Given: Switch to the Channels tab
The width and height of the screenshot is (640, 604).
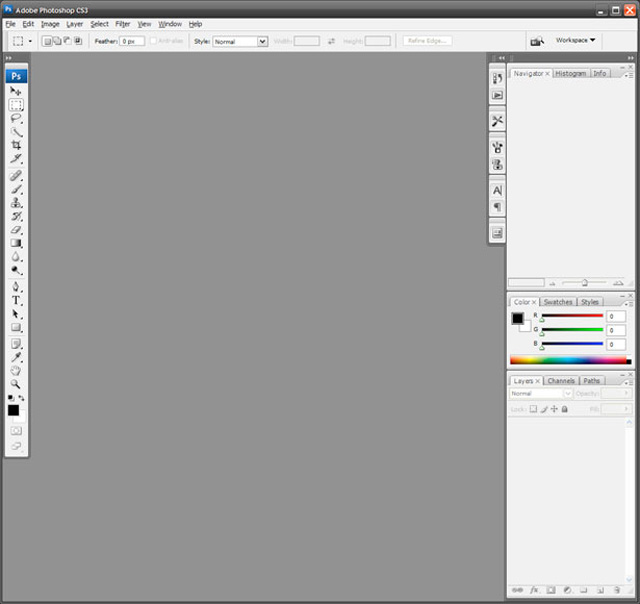Looking at the screenshot, I should click(561, 381).
